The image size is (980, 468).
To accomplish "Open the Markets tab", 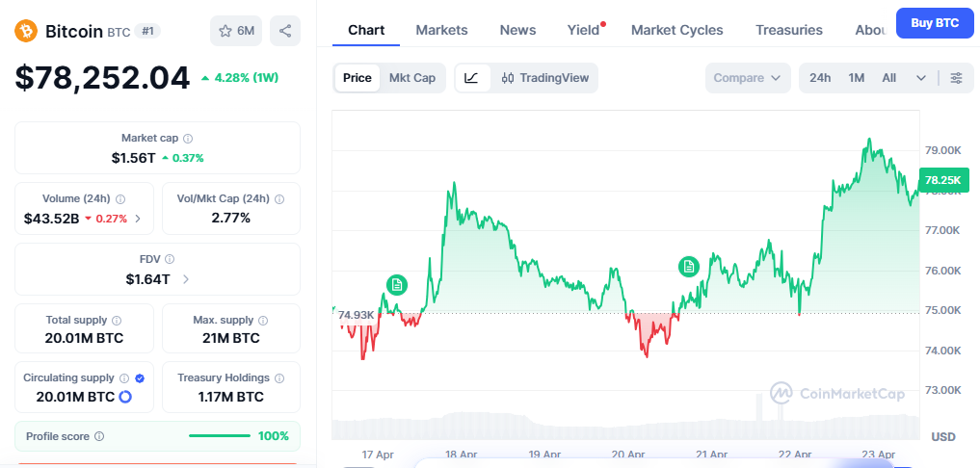I will click(x=442, y=30).
